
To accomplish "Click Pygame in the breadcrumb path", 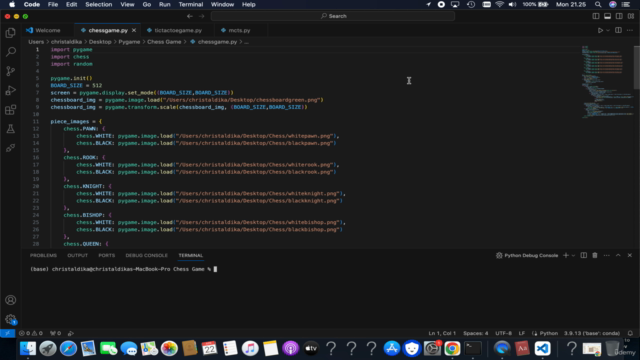I will point(129,42).
